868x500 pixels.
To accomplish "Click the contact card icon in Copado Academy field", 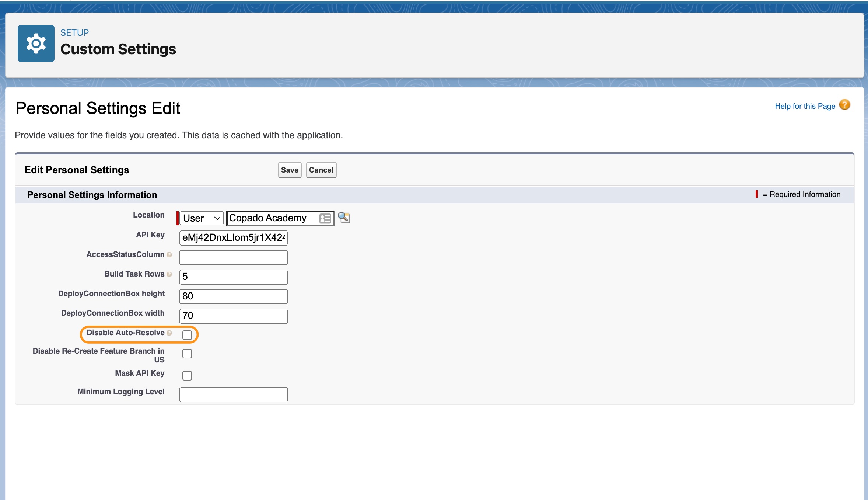I will click(x=325, y=218).
